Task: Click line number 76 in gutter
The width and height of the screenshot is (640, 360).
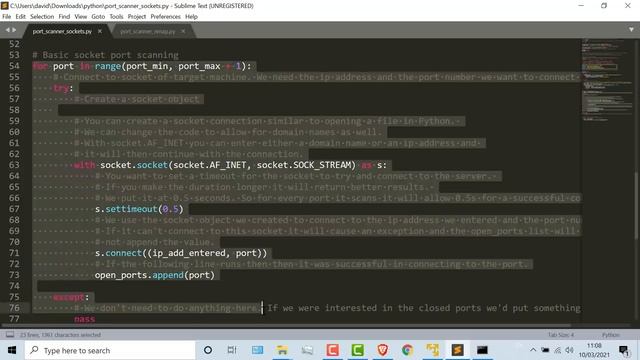Action: [14, 308]
